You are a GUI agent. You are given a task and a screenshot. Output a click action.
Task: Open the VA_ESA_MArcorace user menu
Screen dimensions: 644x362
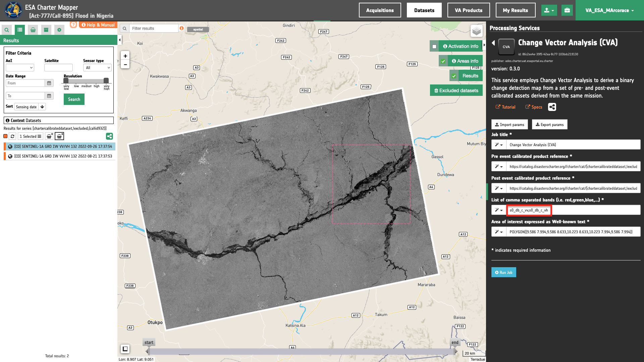(x=610, y=10)
